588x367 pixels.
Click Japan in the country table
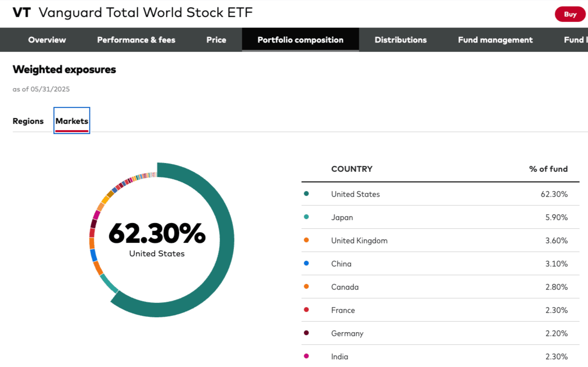342,217
